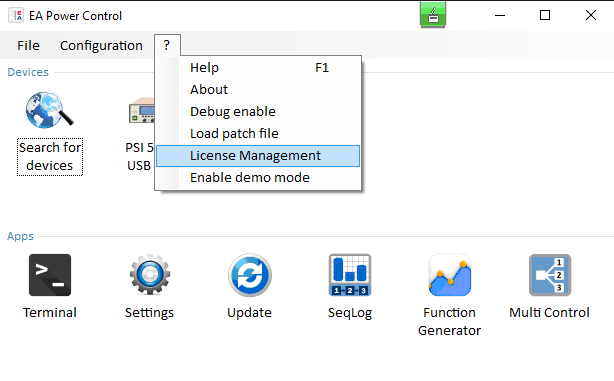The image size is (614, 381).
Task: Click the EA Power Control title bar icon
Action: click(x=16, y=16)
